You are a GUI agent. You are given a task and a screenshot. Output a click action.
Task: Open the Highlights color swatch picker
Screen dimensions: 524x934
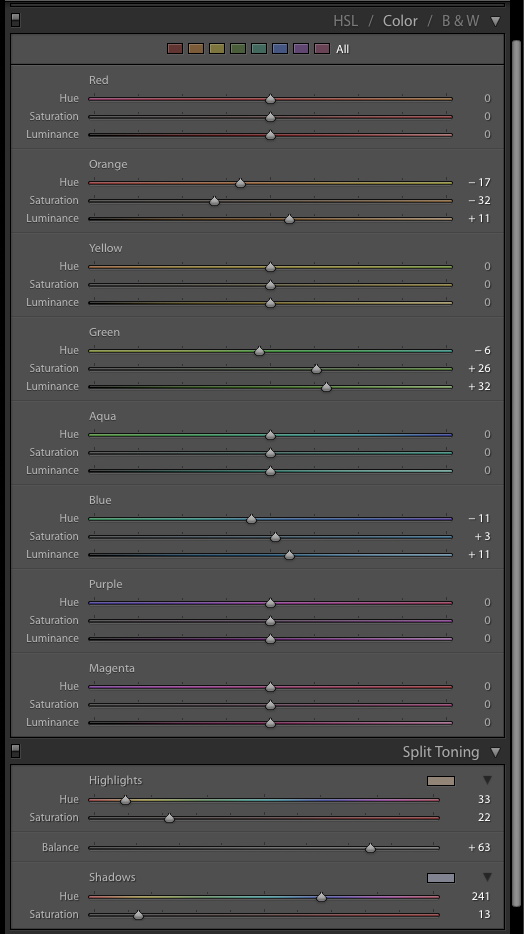click(441, 781)
